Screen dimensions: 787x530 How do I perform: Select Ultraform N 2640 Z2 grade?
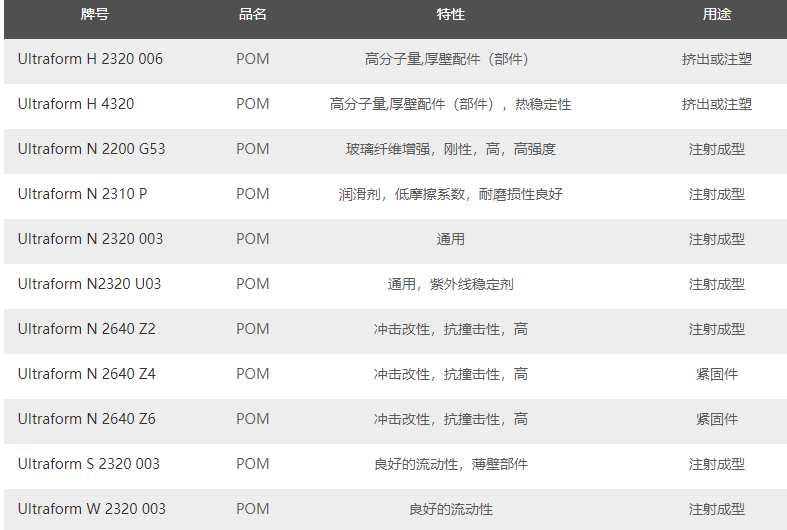click(86, 329)
